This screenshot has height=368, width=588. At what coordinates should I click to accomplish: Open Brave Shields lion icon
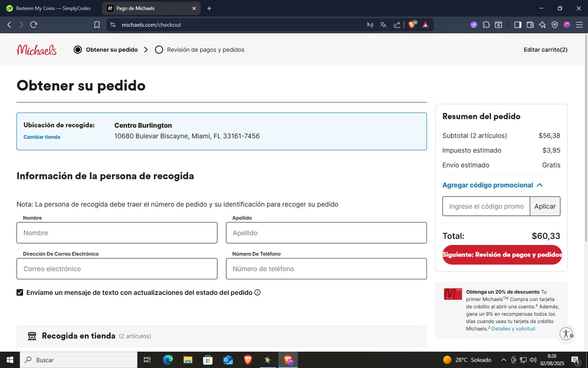click(x=412, y=25)
